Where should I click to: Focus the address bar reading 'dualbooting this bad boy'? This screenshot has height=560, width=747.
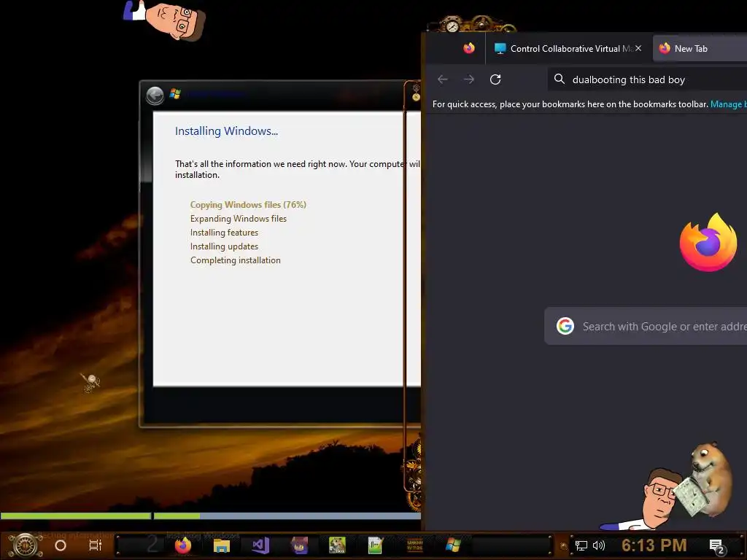click(x=648, y=79)
